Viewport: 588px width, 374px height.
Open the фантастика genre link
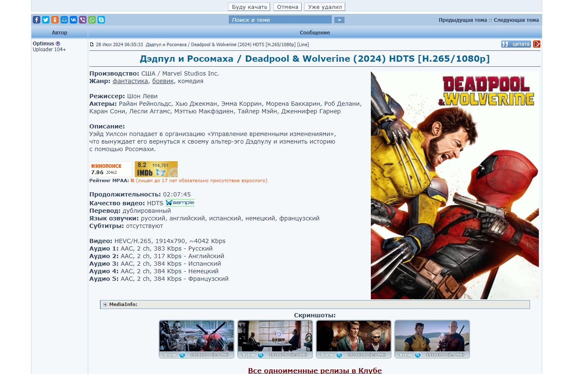pyautogui.click(x=130, y=81)
